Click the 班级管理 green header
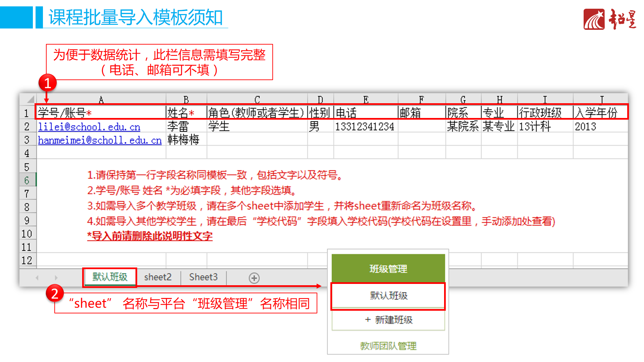The image size is (644, 362). tap(388, 268)
